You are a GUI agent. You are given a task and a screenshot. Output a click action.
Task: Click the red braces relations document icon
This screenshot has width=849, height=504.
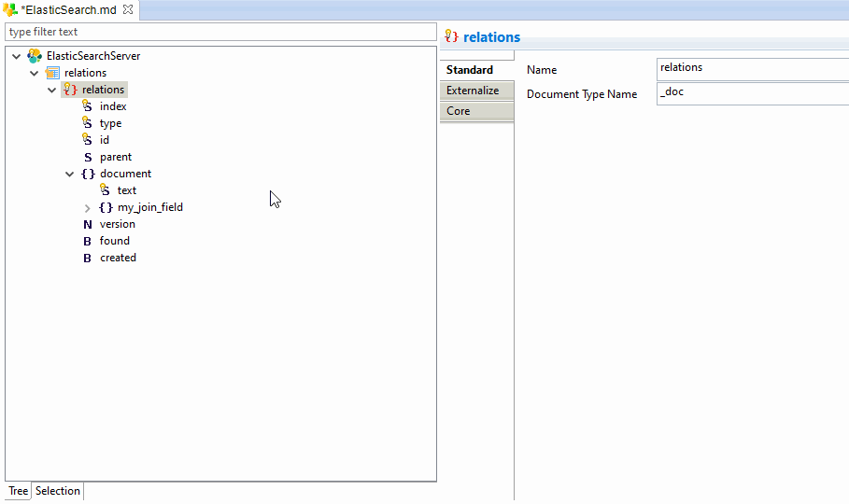pos(70,90)
